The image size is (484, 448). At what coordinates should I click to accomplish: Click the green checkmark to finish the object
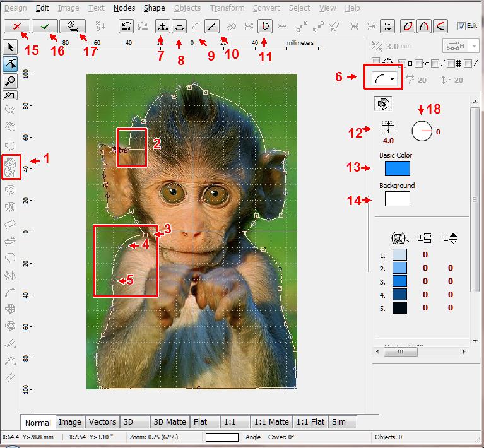tap(45, 27)
